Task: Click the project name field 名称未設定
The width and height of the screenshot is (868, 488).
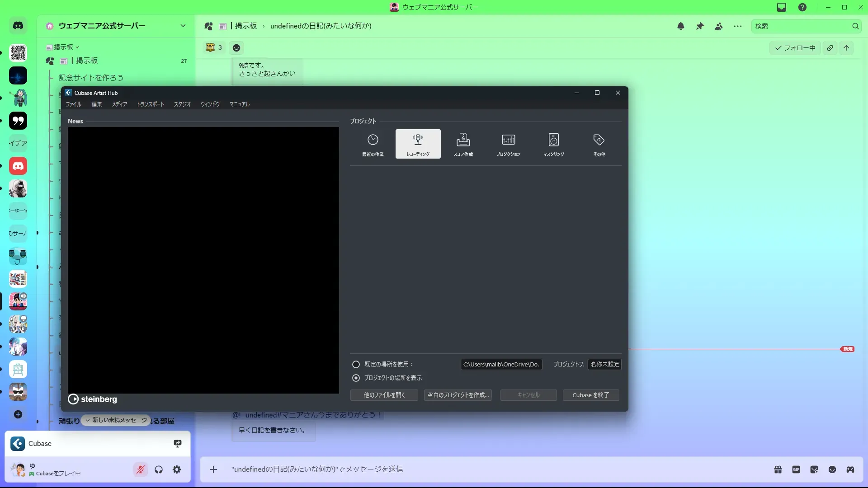Action: pos(604,364)
